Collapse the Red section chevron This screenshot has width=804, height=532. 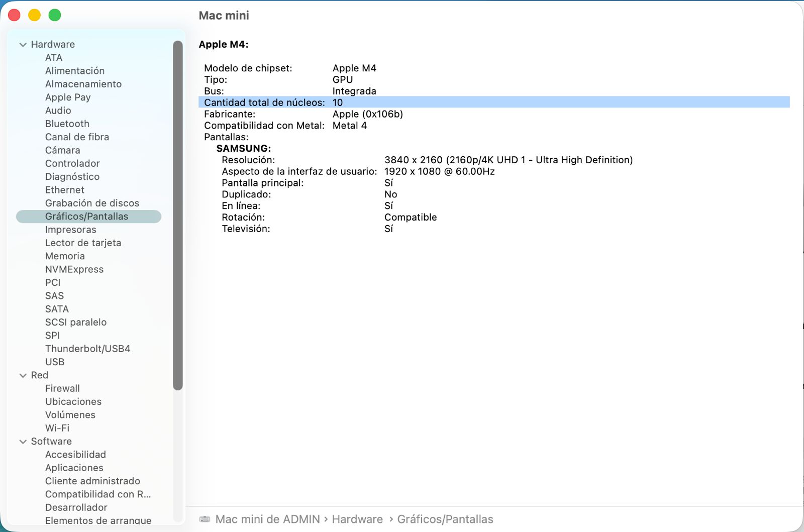click(x=23, y=375)
